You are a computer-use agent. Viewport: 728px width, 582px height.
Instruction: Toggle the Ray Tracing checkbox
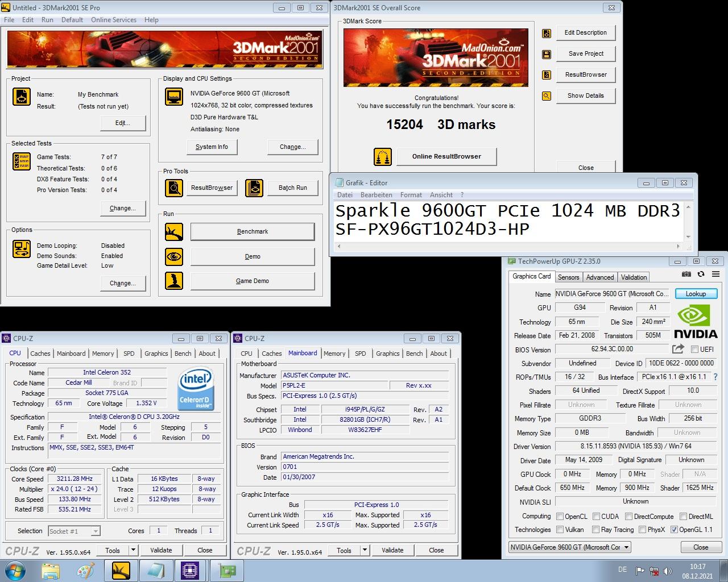pos(595,530)
